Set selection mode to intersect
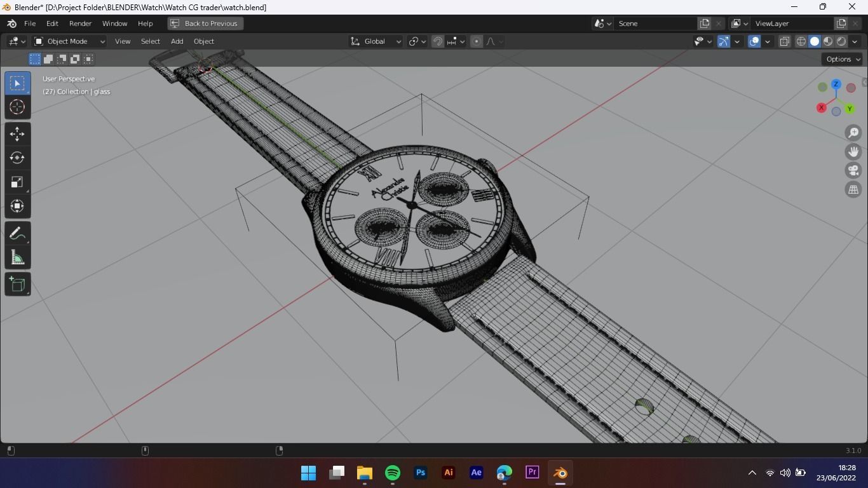The height and width of the screenshot is (488, 868). [88, 59]
